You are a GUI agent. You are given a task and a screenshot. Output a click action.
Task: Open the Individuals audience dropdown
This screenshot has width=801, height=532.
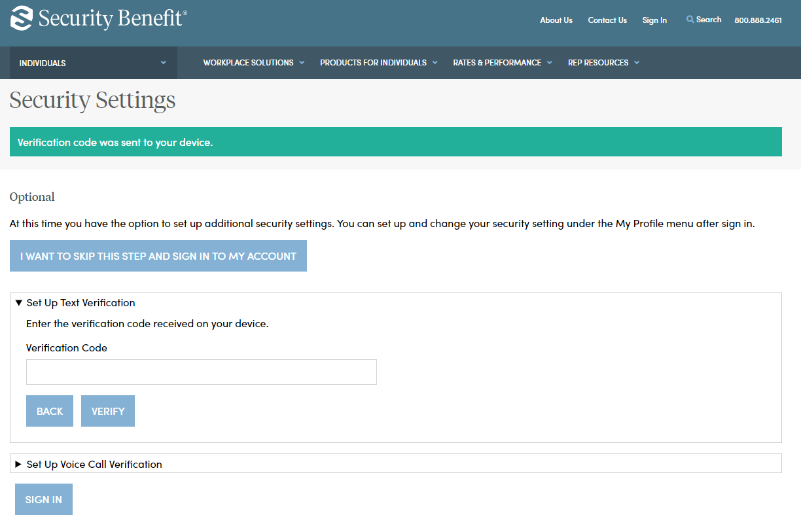pyautogui.click(x=94, y=63)
